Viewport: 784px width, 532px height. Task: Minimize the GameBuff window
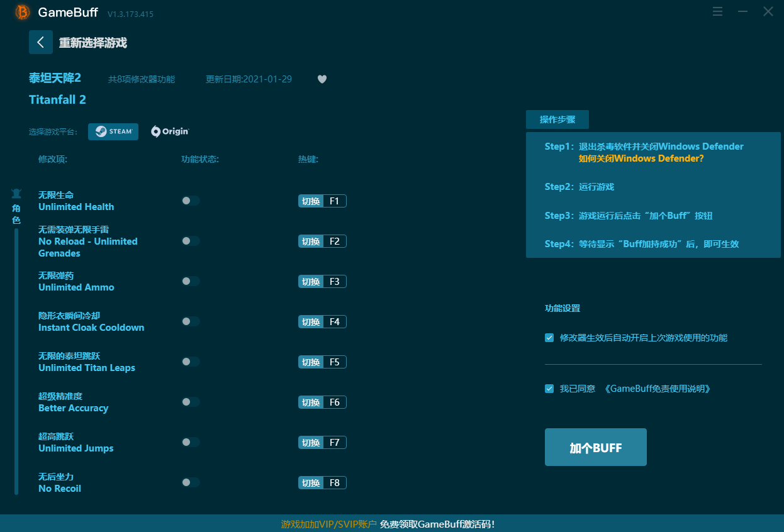click(x=743, y=12)
